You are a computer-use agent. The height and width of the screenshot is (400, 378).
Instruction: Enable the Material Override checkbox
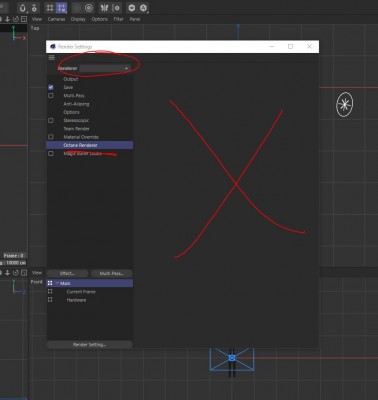tap(51, 137)
